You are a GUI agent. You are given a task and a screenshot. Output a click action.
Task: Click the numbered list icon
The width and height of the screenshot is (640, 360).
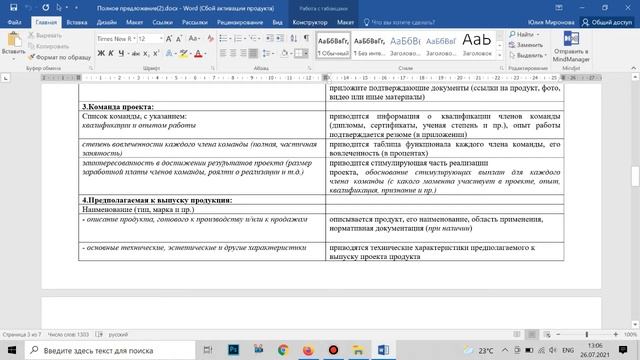coord(238,38)
